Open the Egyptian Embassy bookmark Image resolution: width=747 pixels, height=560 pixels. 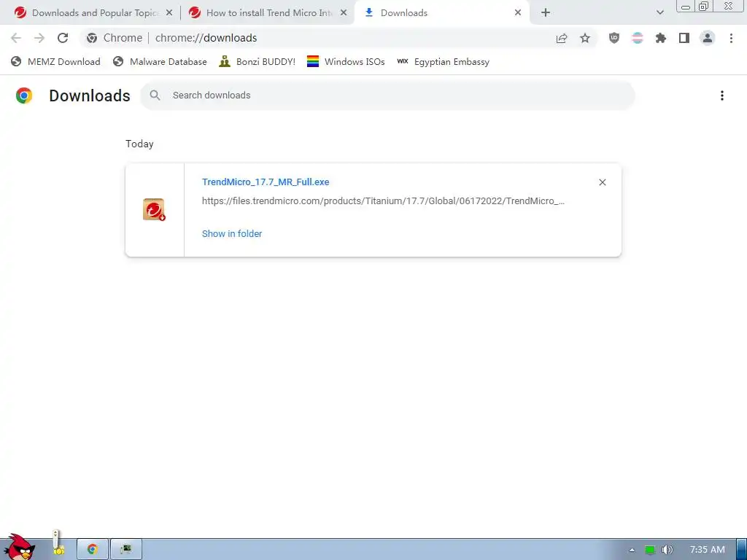(443, 61)
